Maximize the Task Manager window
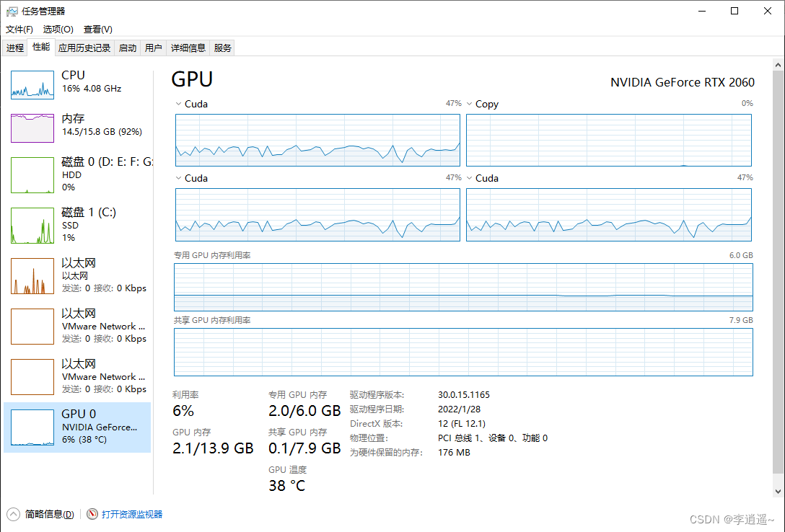This screenshot has width=785, height=532. 734,11
